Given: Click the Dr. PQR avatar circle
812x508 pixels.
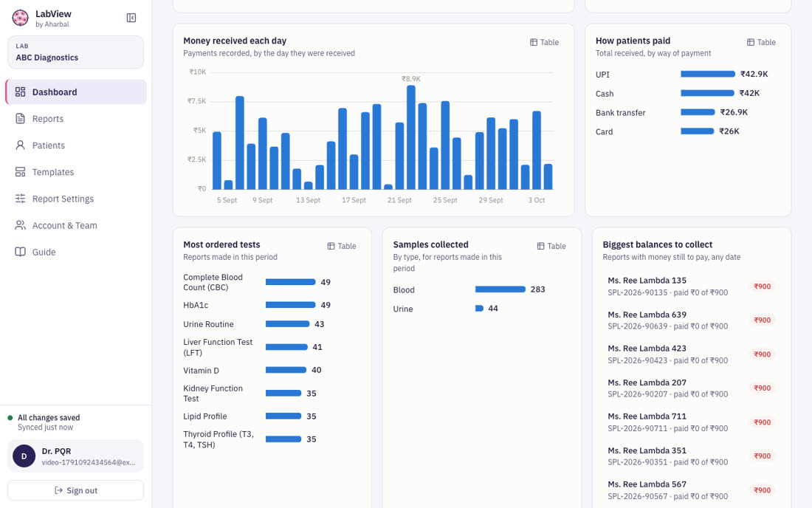Looking at the screenshot, I should tap(24, 456).
